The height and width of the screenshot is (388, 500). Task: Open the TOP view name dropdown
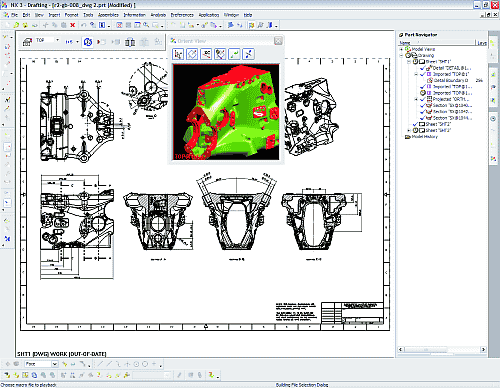(x=57, y=40)
